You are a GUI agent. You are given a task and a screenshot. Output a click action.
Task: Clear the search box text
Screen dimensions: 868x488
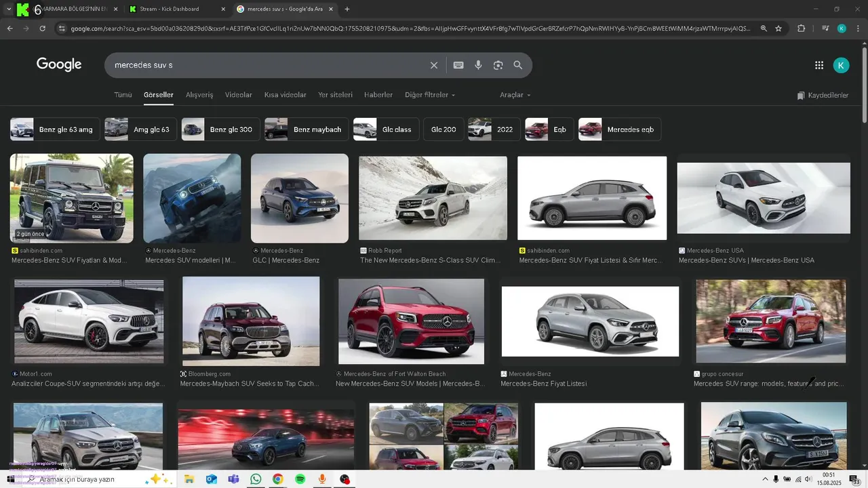[434, 65]
